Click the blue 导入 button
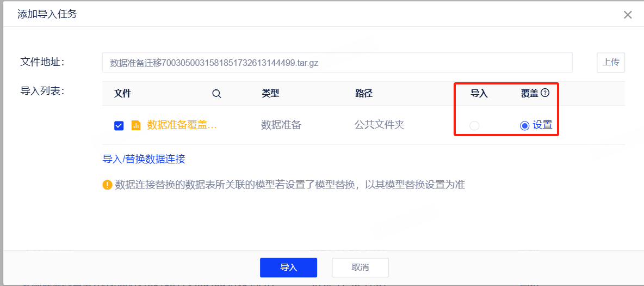Viewport: 644px width, 286px height. coord(288,267)
